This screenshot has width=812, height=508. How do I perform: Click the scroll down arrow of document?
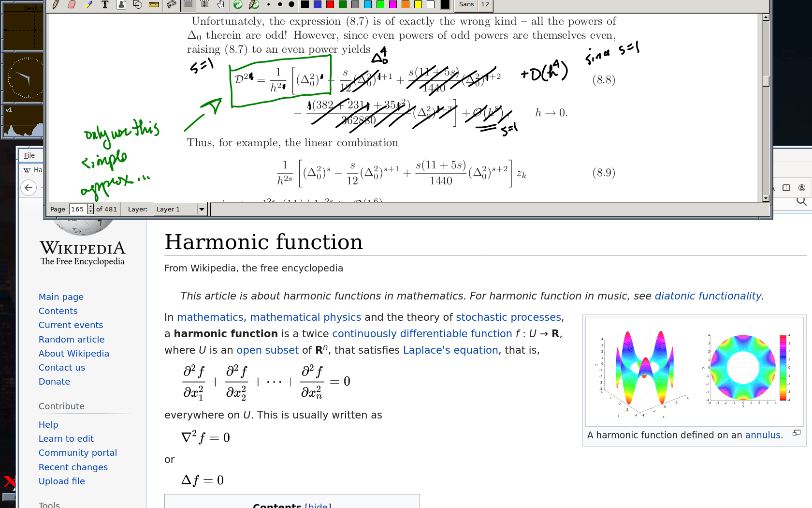tap(766, 198)
